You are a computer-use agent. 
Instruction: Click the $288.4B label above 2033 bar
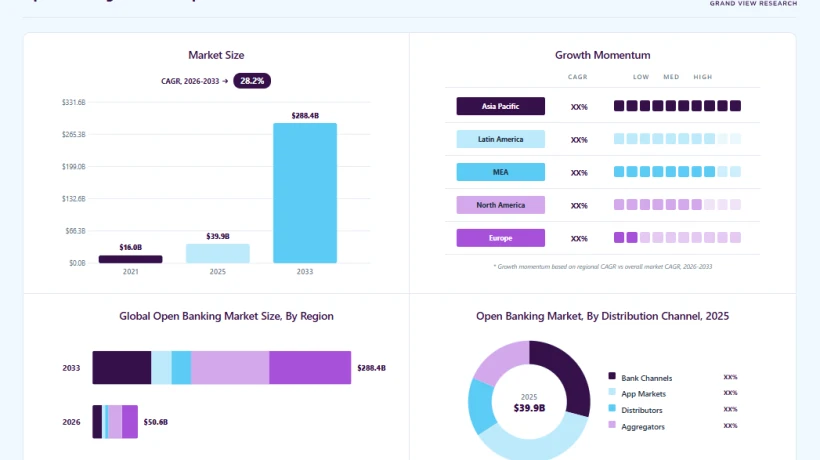click(x=305, y=116)
